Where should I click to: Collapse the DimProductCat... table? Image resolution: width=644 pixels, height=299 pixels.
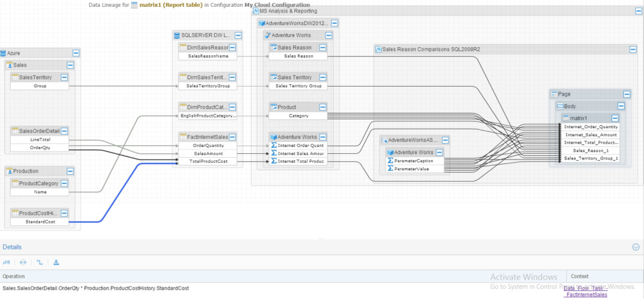pyautogui.click(x=233, y=107)
